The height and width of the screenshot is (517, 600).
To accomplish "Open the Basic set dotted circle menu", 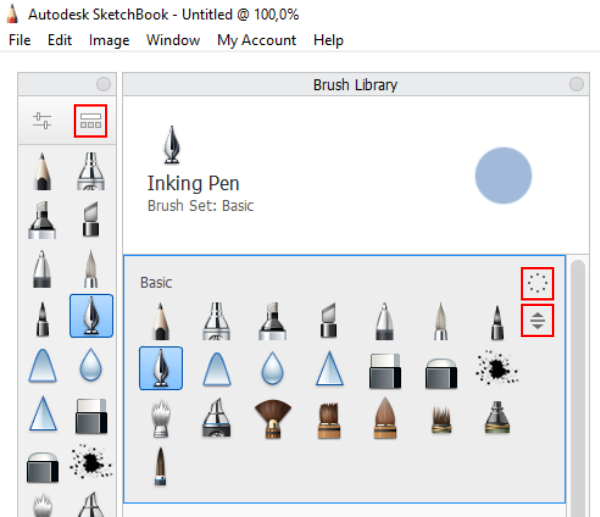I will [537, 283].
